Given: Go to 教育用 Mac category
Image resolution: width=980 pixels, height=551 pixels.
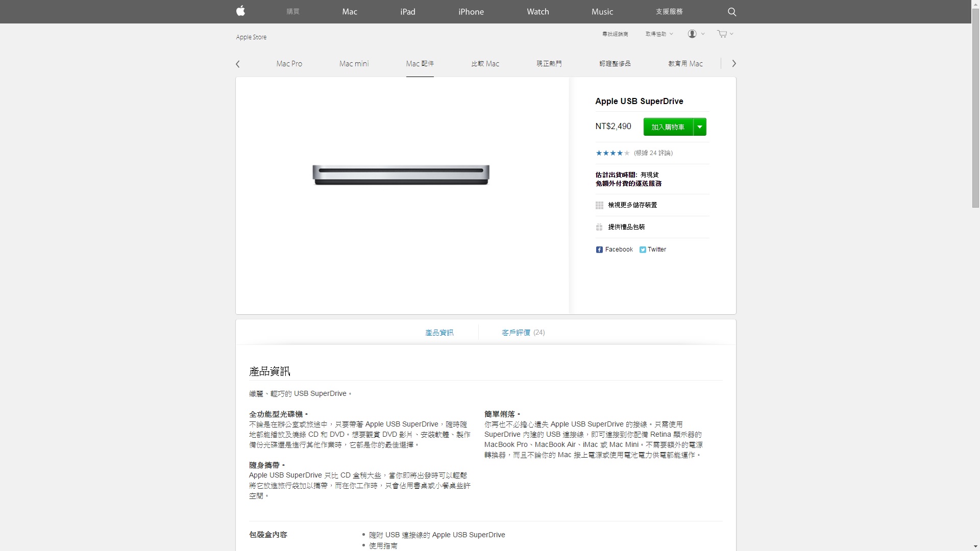Looking at the screenshot, I should pyautogui.click(x=685, y=64).
